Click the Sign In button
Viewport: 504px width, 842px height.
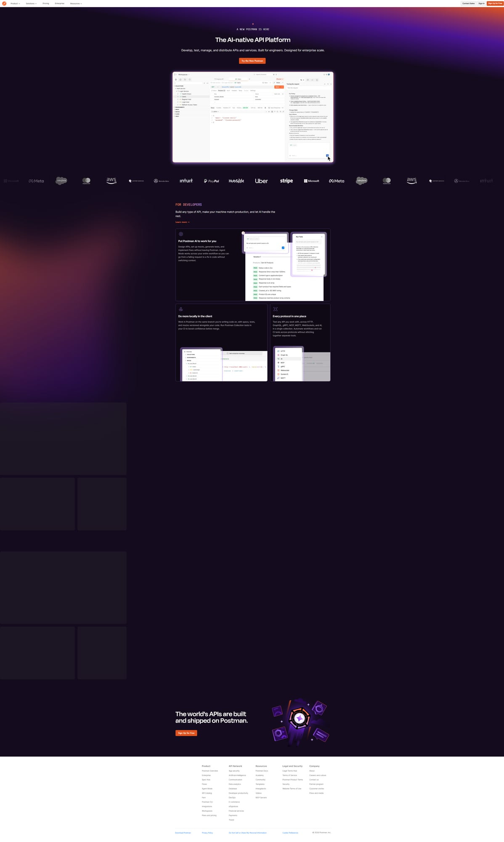coord(481,3)
